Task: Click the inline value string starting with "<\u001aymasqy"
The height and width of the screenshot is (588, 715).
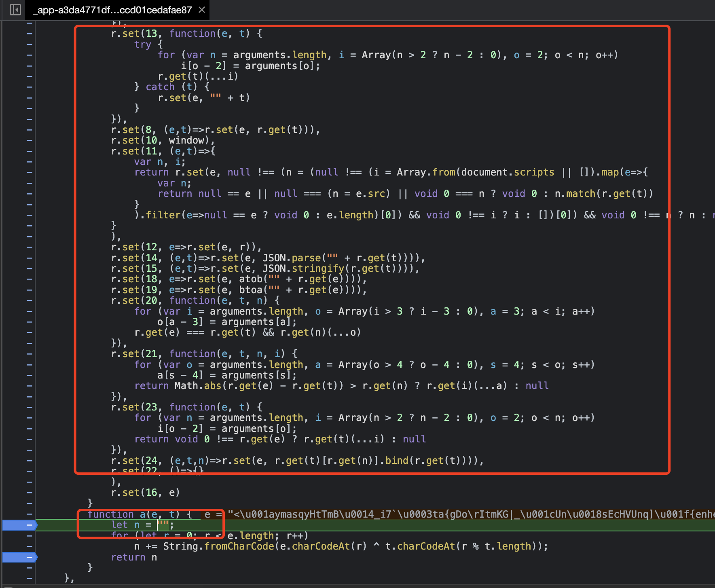Action: point(471,514)
